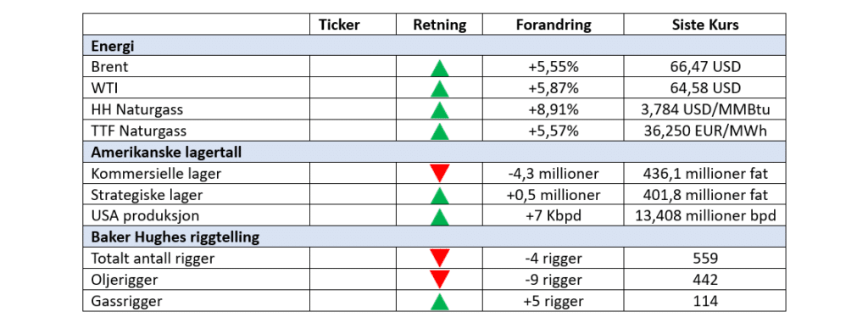Click the red down arrow for Kommersielle lager
868x323 pixels.
pos(440,174)
